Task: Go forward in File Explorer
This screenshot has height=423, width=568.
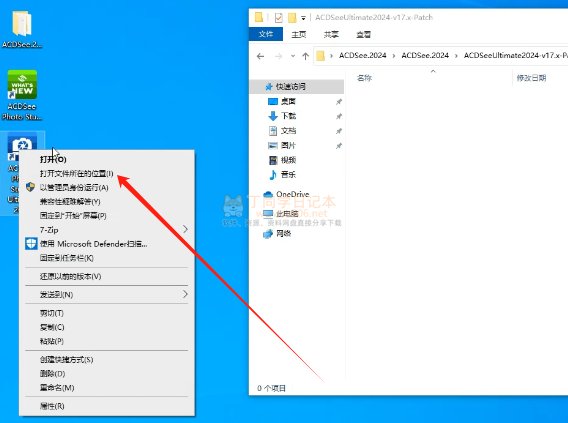Action: 278,56
